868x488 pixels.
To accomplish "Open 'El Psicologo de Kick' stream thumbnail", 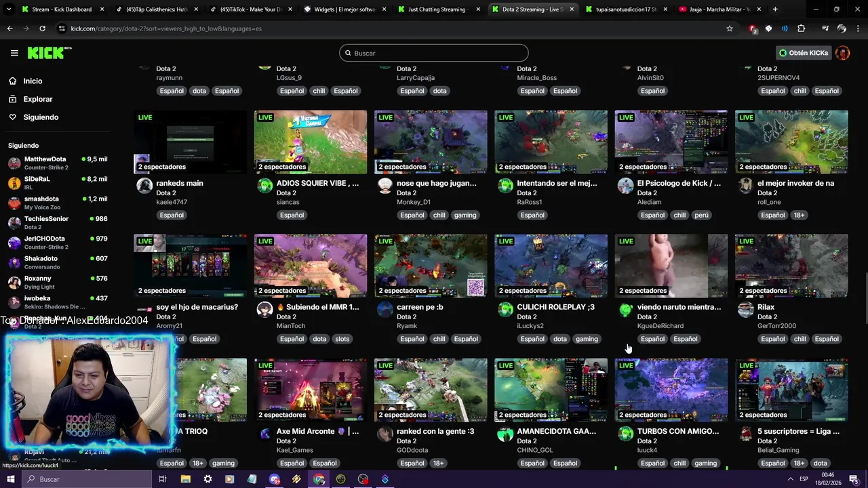I will click(671, 142).
